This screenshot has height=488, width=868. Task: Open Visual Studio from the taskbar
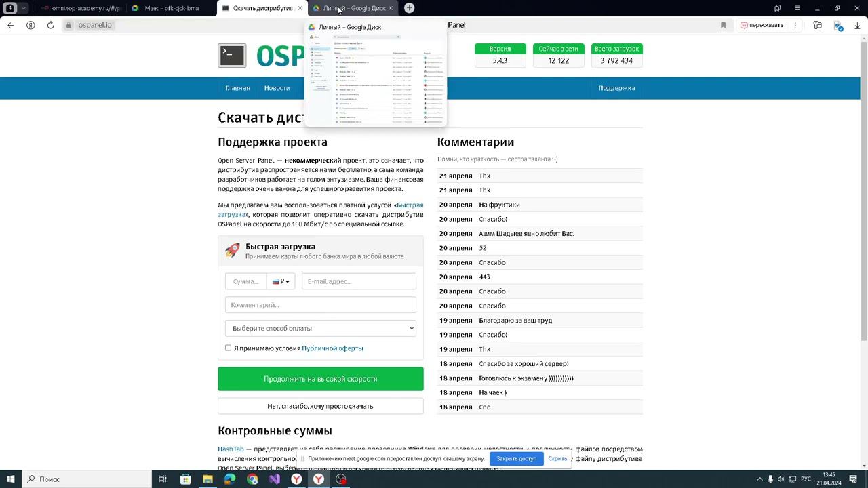(275, 479)
